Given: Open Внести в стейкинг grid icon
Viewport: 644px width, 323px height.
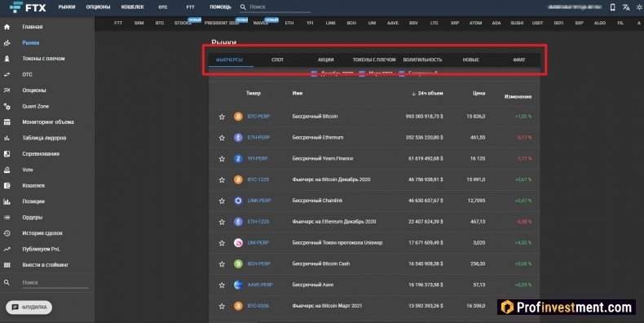Looking at the screenshot, I should 7,265.
